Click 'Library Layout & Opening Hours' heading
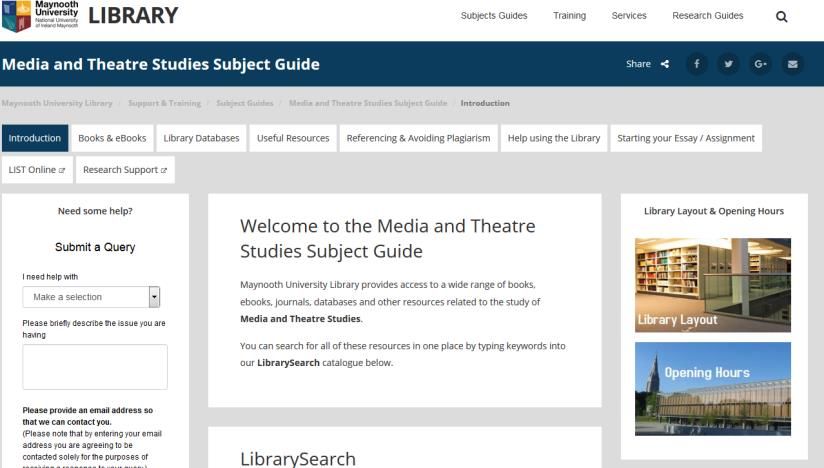The width and height of the screenshot is (824, 468). (714, 211)
